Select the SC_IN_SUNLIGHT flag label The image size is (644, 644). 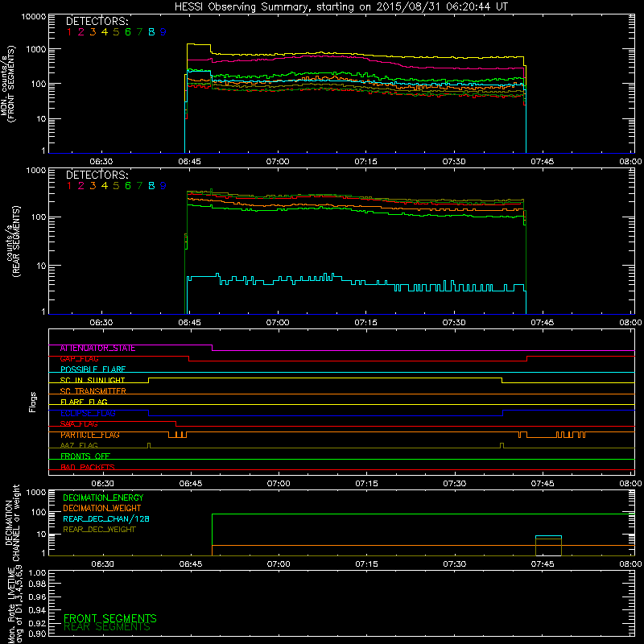(93, 380)
